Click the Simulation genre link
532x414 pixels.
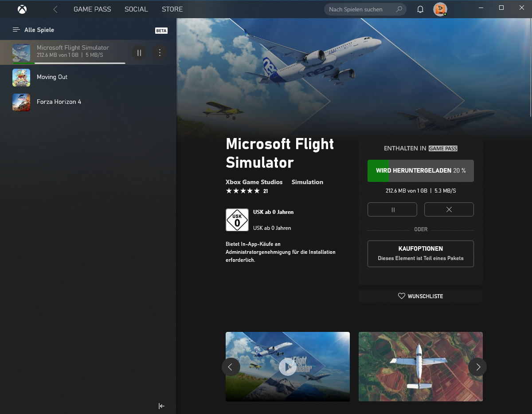click(307, 182)
